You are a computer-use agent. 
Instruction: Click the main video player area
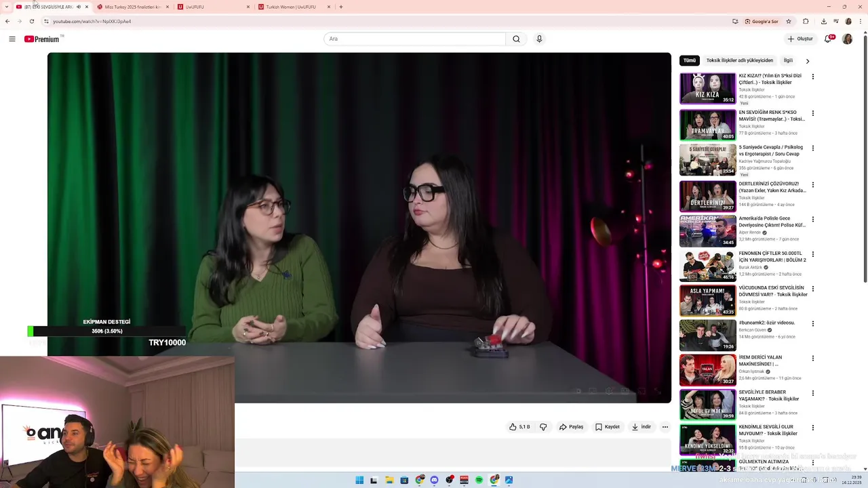pyautogui.click(x=359, y=228)
